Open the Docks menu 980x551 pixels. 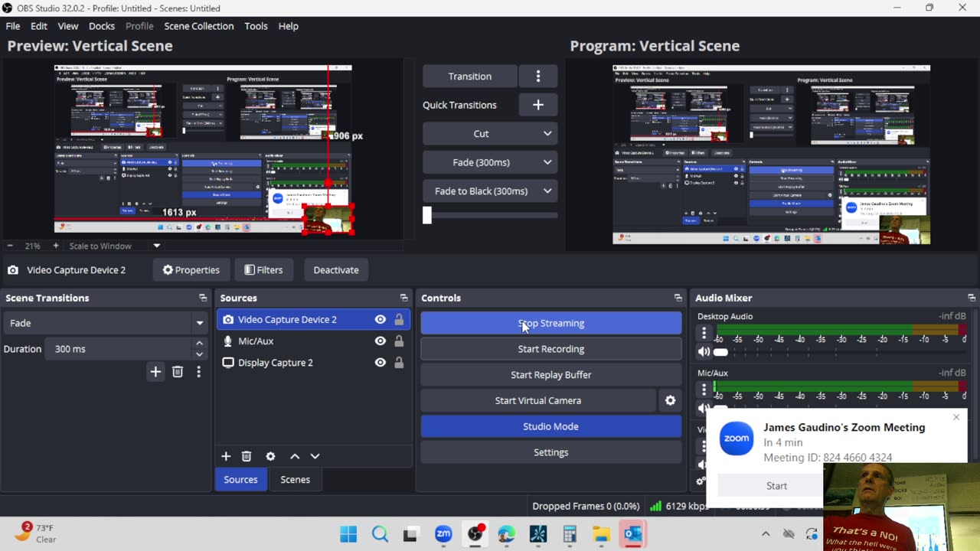click(x=102, y=26)
